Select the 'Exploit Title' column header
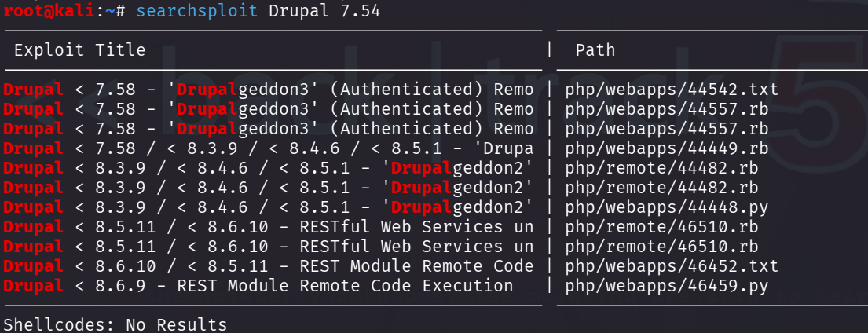868x333 pixels. point(79,50)
